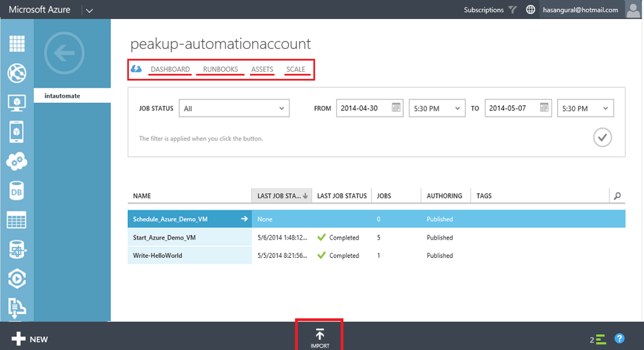This screenshot has width=644, height=350.
Task: Open the JOB STATUS dropdown set to All
Action: coord(234,108)
